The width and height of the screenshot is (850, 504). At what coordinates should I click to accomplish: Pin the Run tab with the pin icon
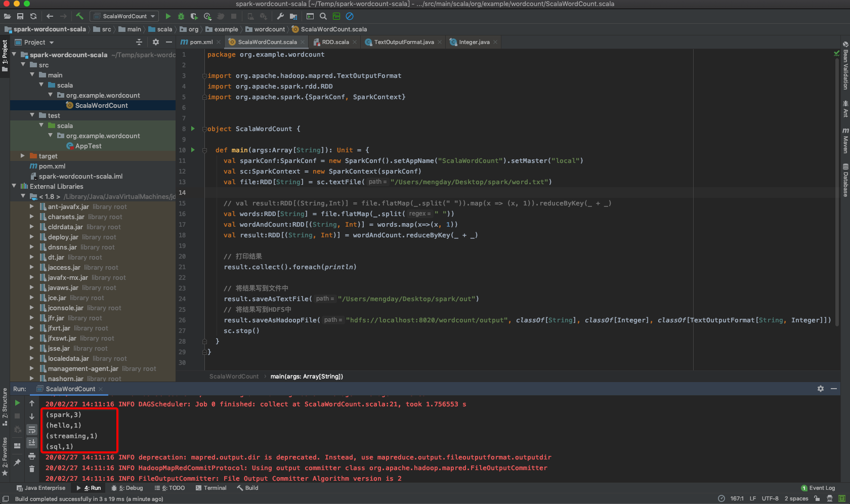coord(17,462)
